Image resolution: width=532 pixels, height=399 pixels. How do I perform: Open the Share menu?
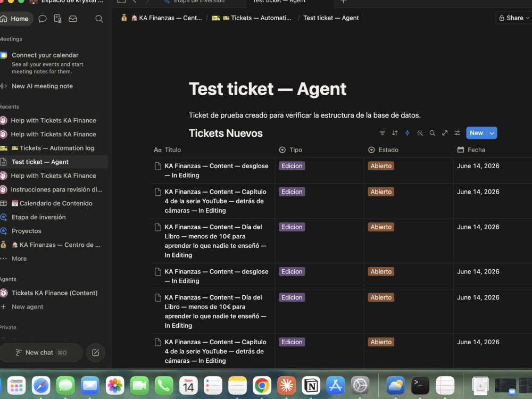[x=514, y=18]
